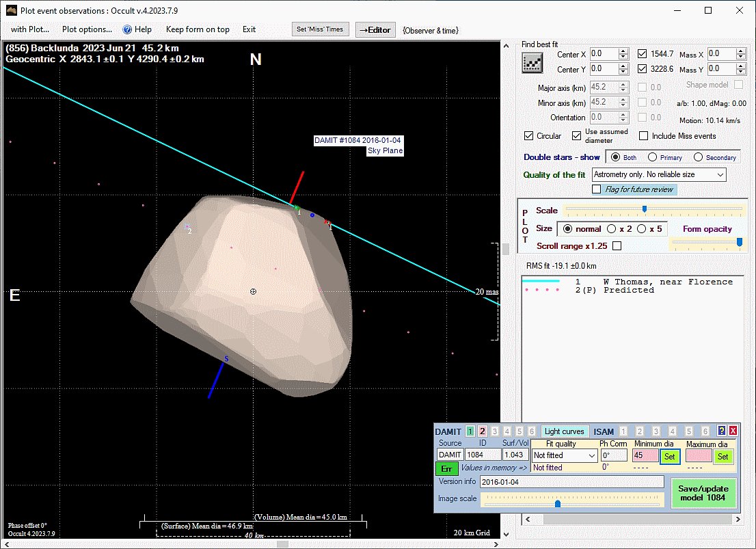Open the Plot options menu

click(x=87, y=29)
